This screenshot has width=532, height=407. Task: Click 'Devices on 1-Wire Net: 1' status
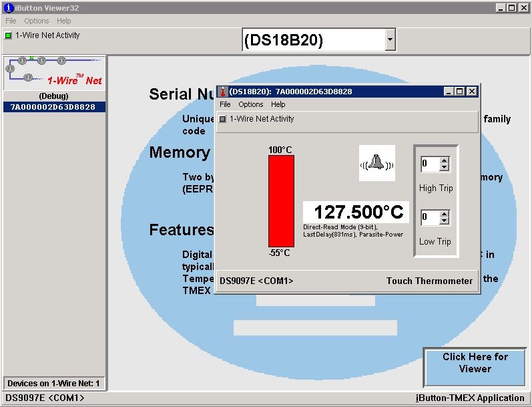point(53,384)
